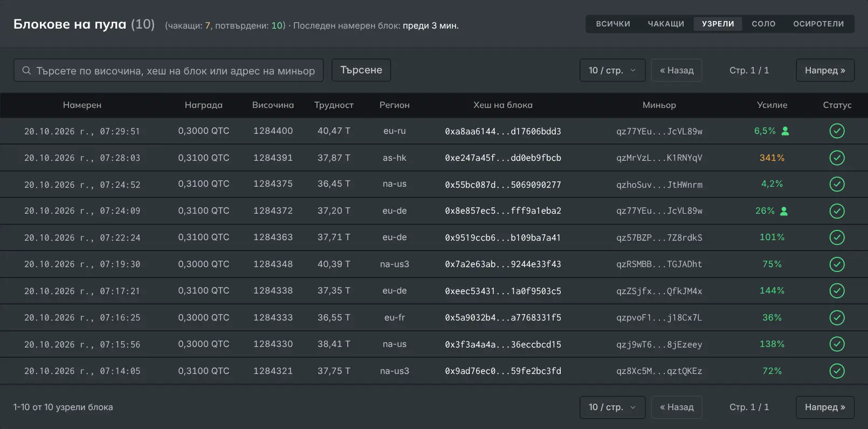Viewport: 868px width, 429px height.
Task: Click status checkmark for block 1284372
Action: click(x=837, y=211)
